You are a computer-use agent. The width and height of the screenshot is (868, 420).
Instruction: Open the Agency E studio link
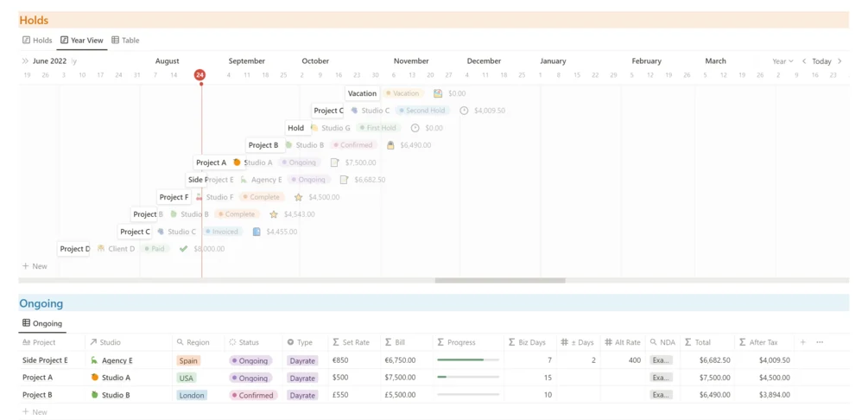click(x=111, y=360)
